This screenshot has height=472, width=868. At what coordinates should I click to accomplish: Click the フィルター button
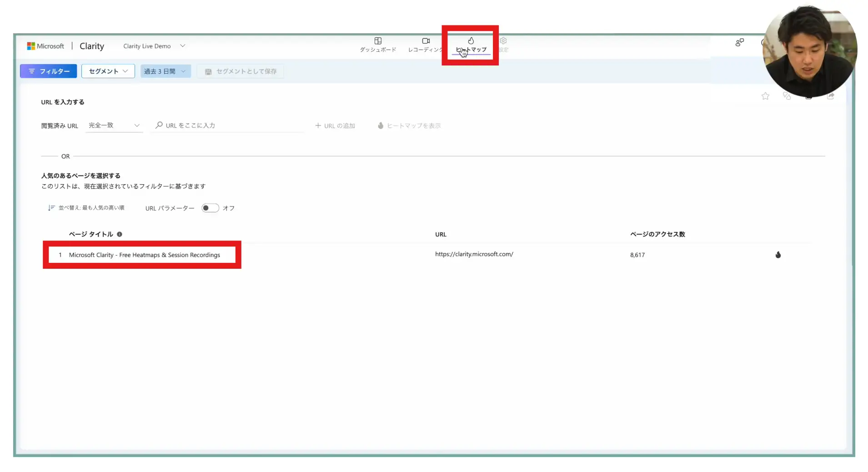[48, 71]
